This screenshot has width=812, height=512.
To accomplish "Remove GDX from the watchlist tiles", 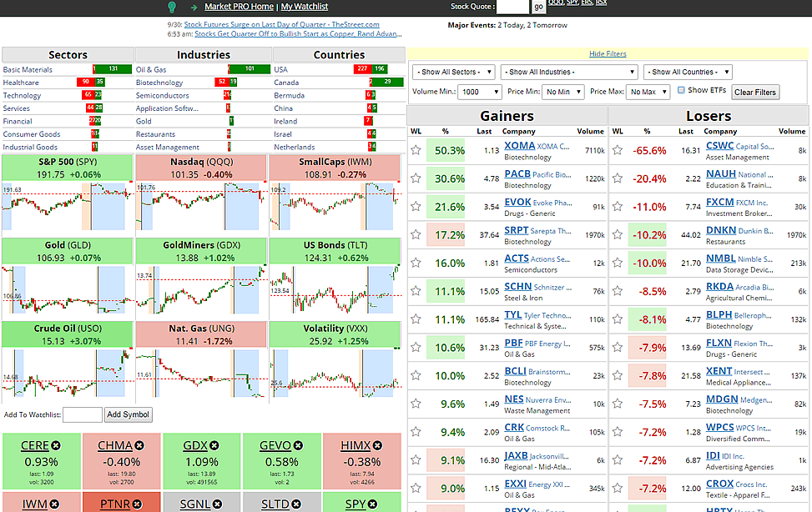I will 214,445.
